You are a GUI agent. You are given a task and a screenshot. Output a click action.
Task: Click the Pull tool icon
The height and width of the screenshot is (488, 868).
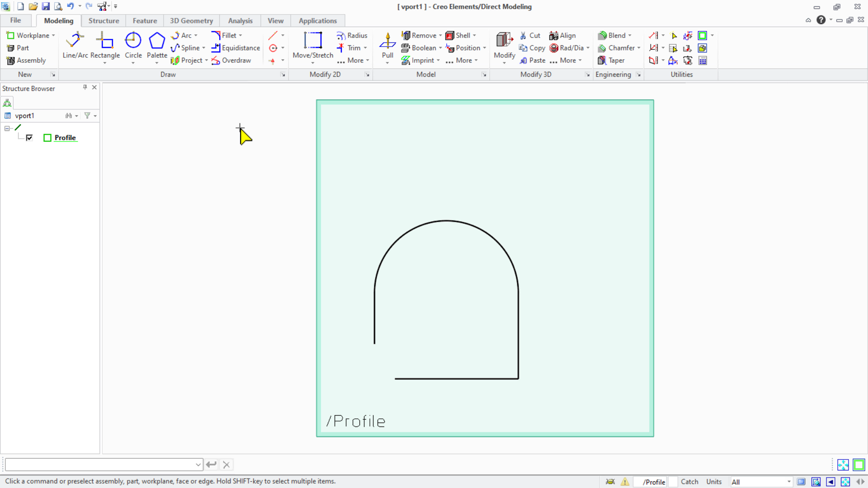387,42
